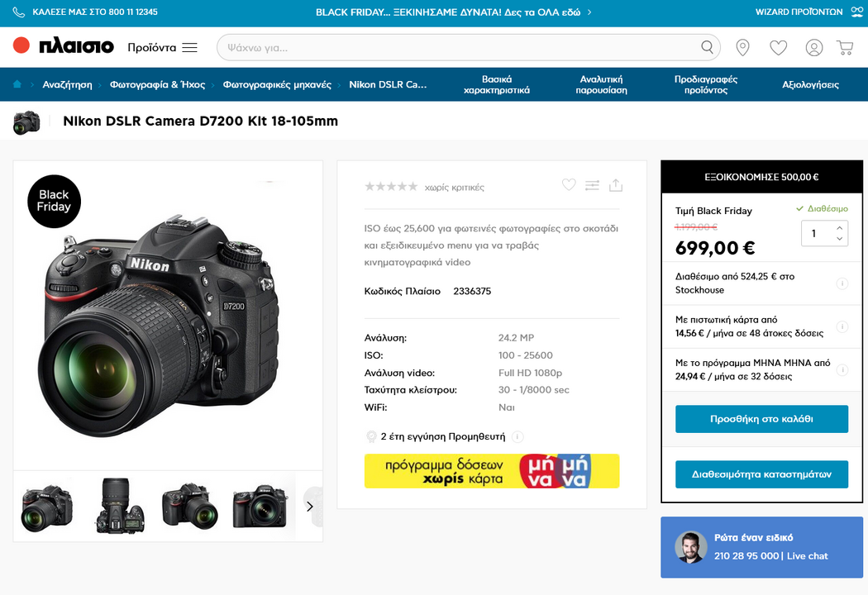Click the warranty badge icon
This screenshot has width=868, height=595.
click(x=371, y=436)
